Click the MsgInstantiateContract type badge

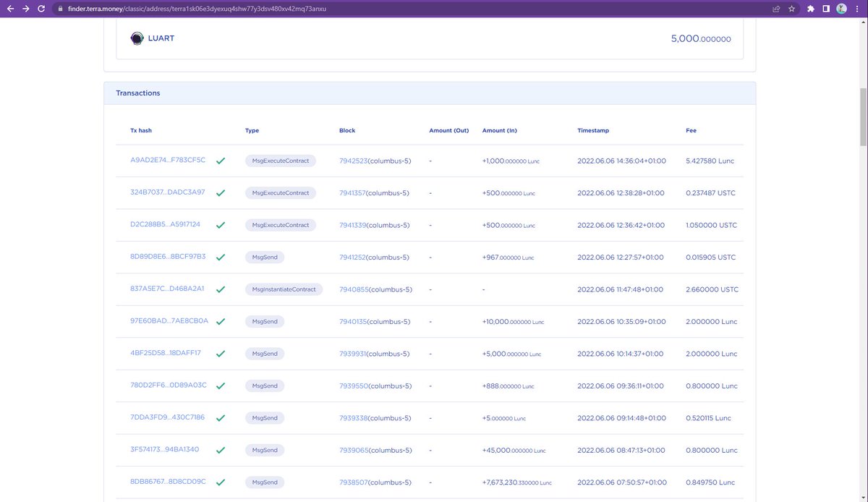click(284, 289)
